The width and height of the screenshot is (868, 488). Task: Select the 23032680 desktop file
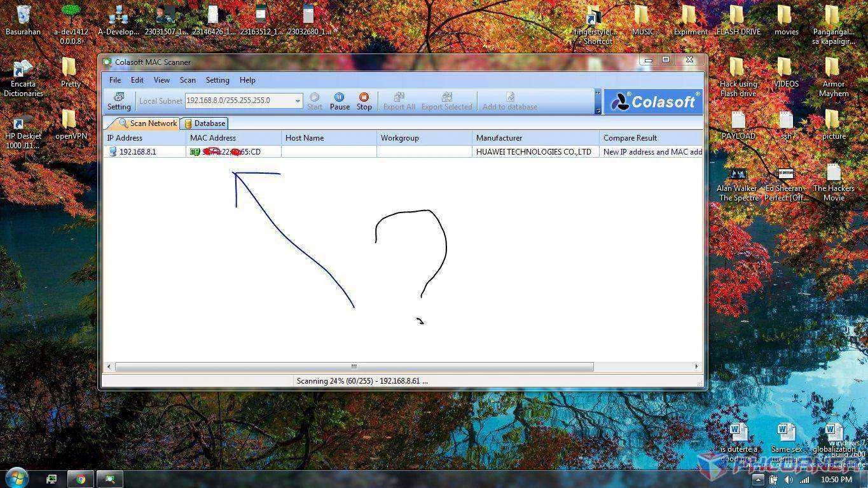[308, 20]
